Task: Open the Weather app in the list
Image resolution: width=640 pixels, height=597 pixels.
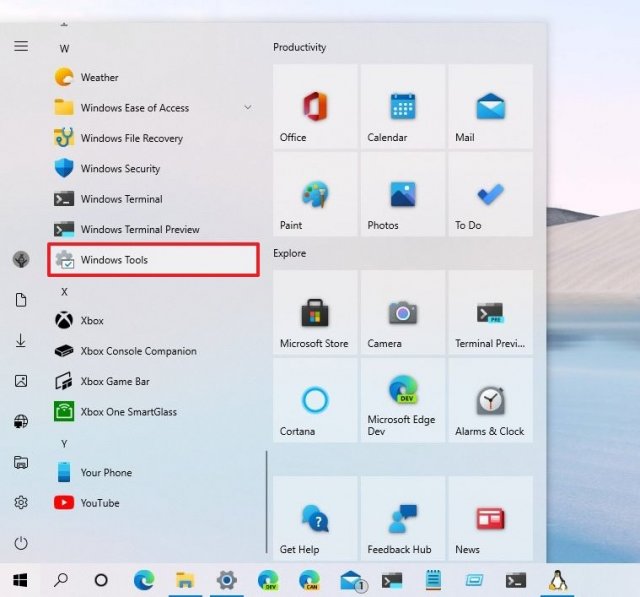Action: coord(153,77)
